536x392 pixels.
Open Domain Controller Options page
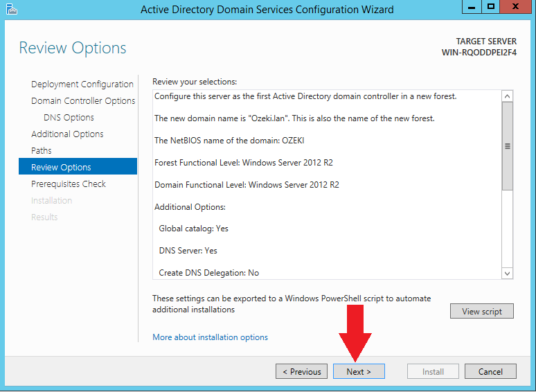pos(83,101)
